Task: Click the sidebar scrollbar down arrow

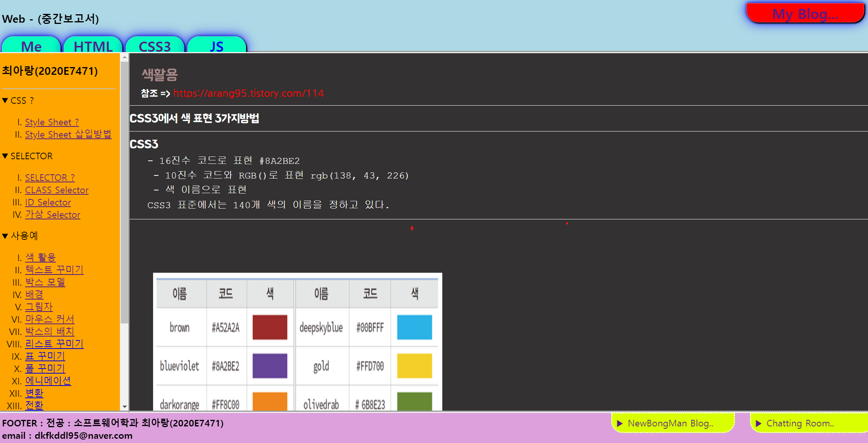Action: click(124, 406)
